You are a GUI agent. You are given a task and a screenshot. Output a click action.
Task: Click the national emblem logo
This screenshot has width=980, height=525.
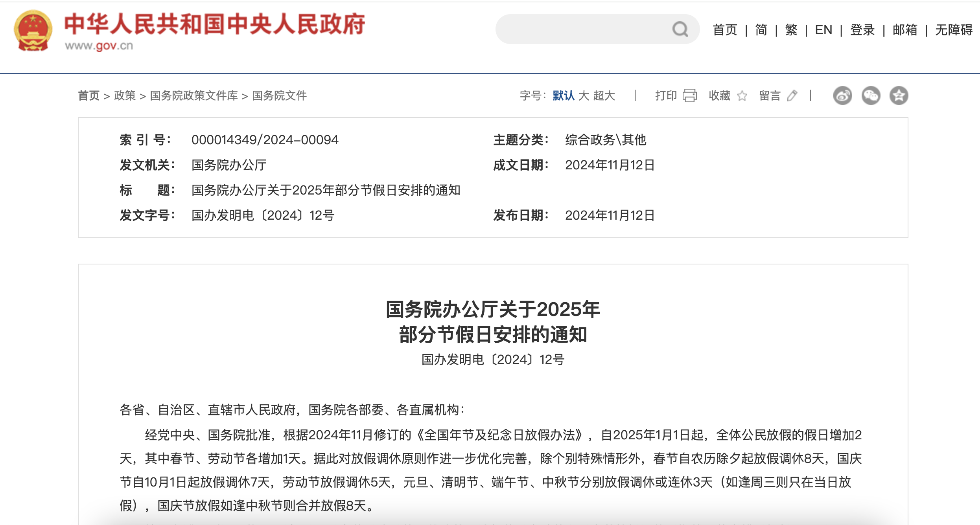(33, 31)
